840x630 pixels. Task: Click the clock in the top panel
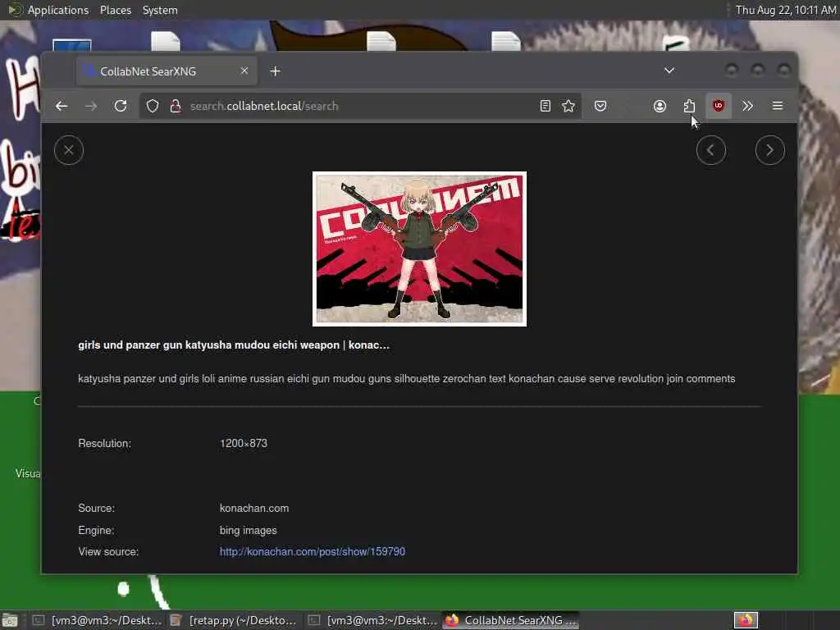click(x=785, y=10)
